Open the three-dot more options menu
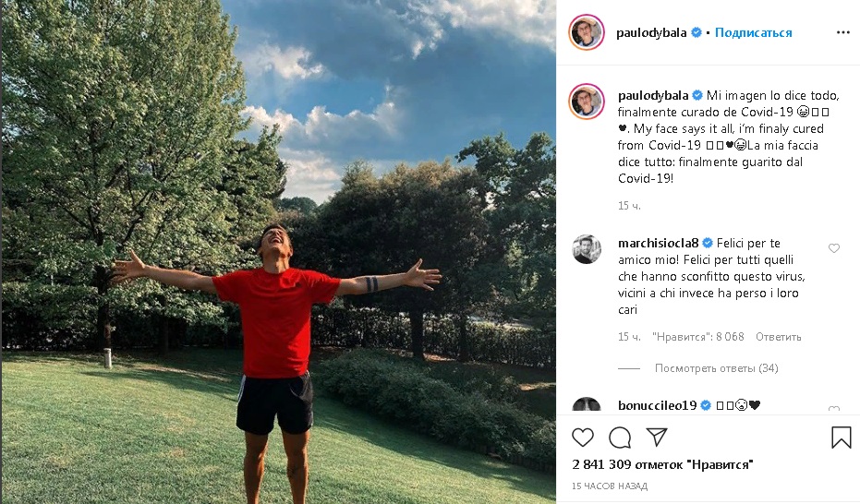Image resolution: width=860 pixels, height=504 pixels. click(x=843, y=33)
